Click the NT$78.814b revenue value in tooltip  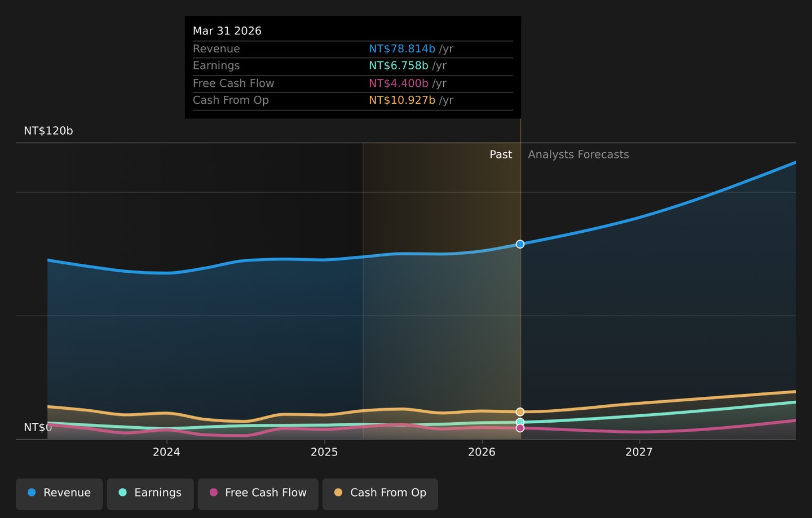(402, 49)
